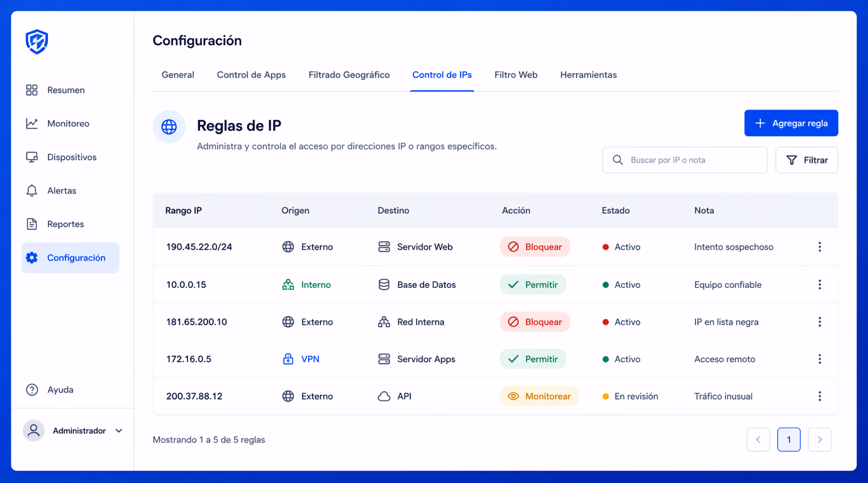
Task: Switch to the General tab
Action: point(178,75)
